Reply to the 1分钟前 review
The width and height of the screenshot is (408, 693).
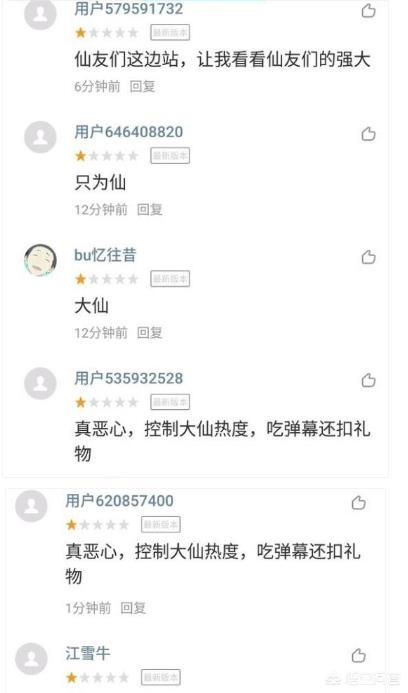133,608
